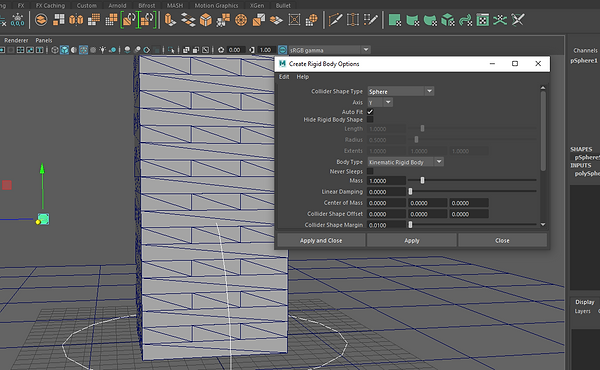
Task: Click the single orange cylinder on tiles icon
Action: coord(170,20)
